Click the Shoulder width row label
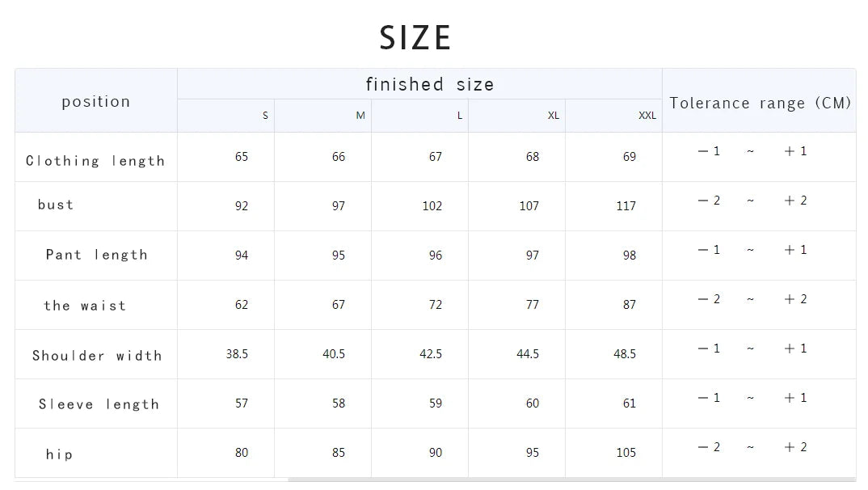The height and width of the screenshot is (490, 868). [x=97, y=356]
